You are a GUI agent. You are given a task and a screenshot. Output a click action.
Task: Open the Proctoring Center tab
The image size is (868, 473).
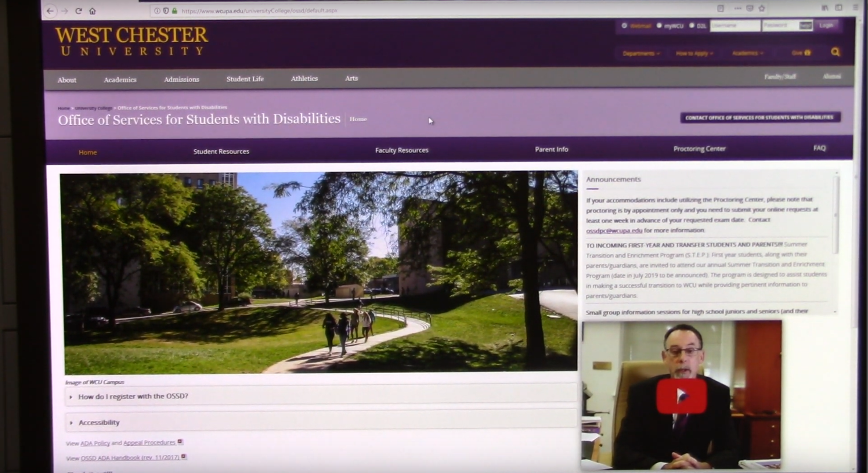pyautogui.click(x=699, y=149)
